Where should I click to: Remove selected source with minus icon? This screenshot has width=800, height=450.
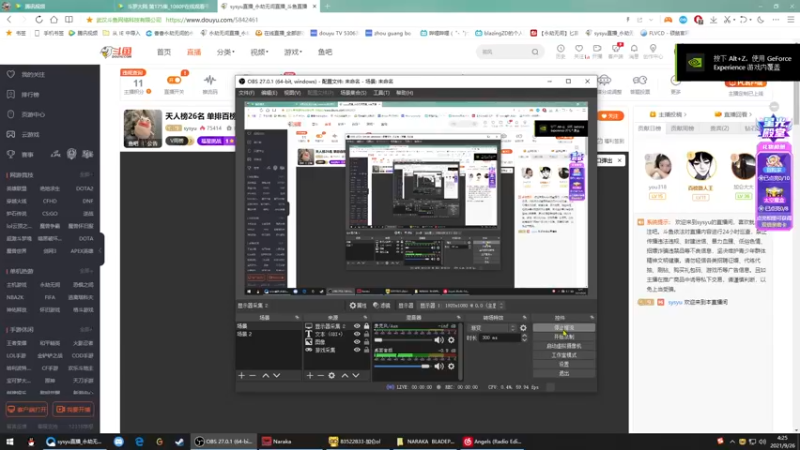tap(320, 376)
